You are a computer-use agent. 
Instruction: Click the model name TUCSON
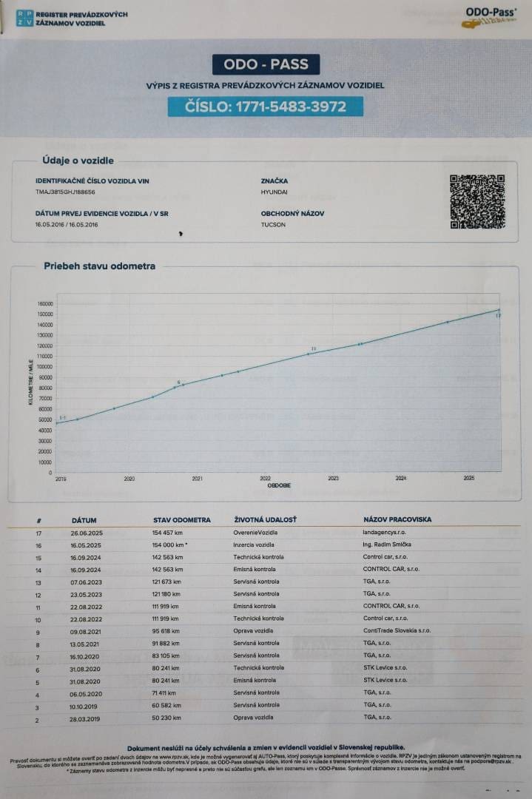273,225
